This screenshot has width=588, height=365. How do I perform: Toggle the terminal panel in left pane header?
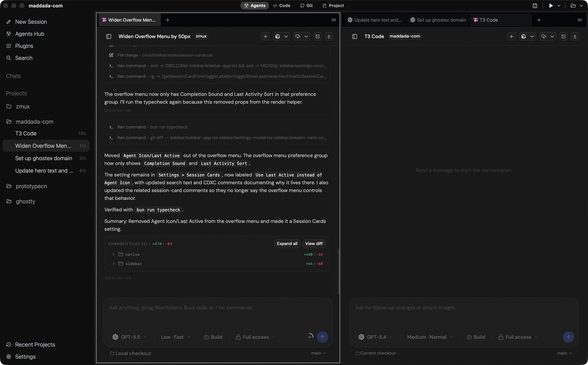click(x=318, y=36)
